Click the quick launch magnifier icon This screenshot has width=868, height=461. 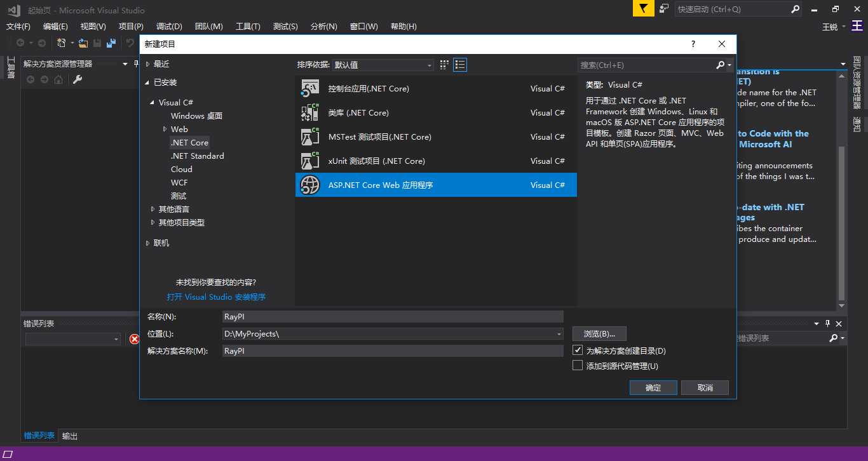point(796,9)
